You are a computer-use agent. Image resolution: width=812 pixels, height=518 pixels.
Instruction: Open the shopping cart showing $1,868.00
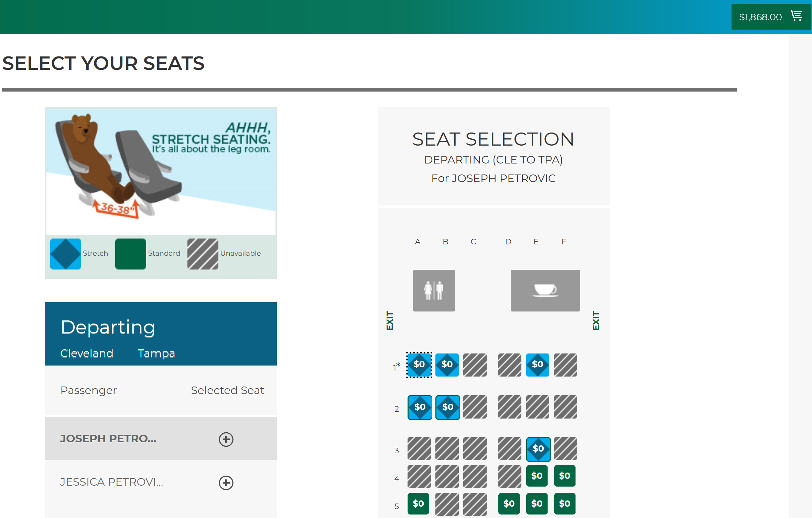(770, 17)
